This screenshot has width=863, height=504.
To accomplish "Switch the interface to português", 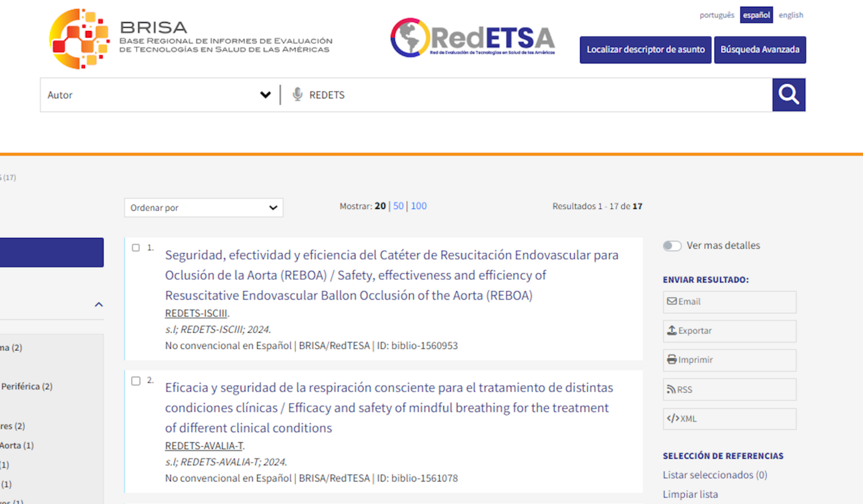I will (x=717, y=15).
